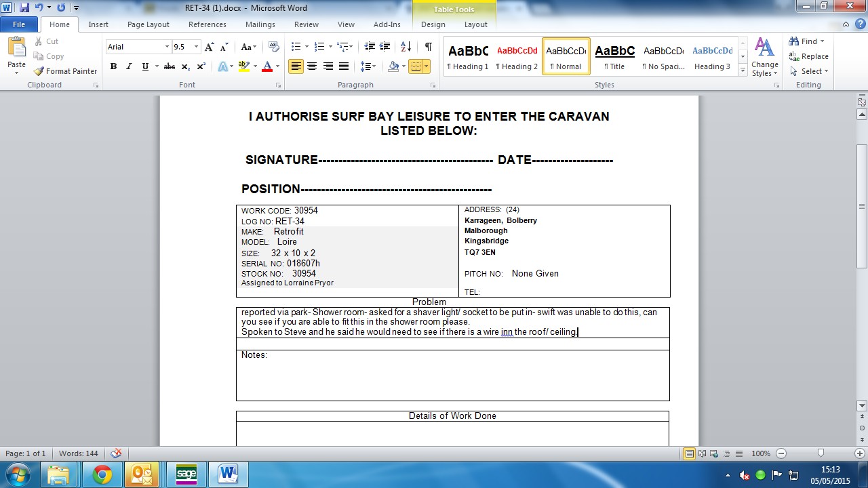Switch to the Page Layout tab
Screen dimensions: 868x488
coord(149,24)
